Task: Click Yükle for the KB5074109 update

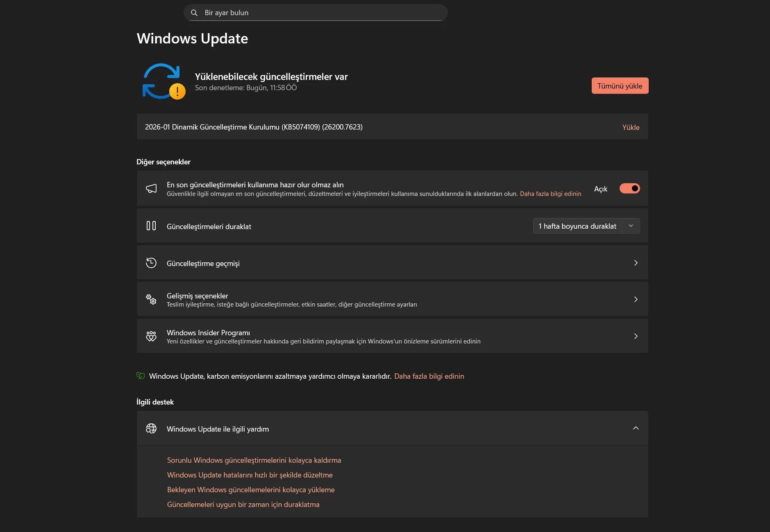Action: tap(631, 127)
